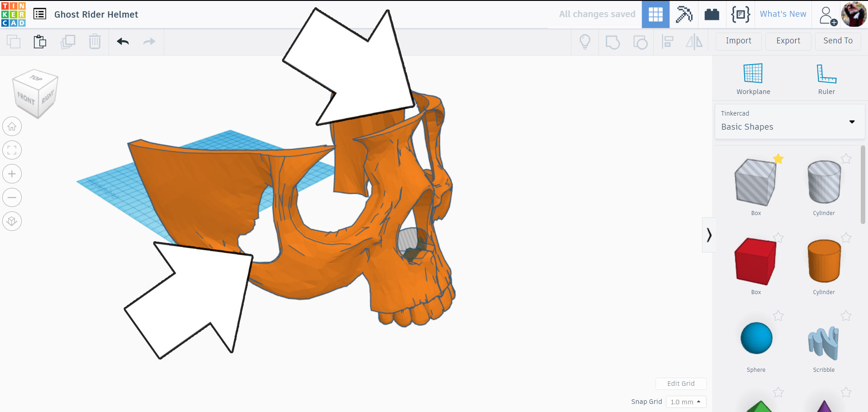Switch to 3D design grid view

(x=656, y=14)
